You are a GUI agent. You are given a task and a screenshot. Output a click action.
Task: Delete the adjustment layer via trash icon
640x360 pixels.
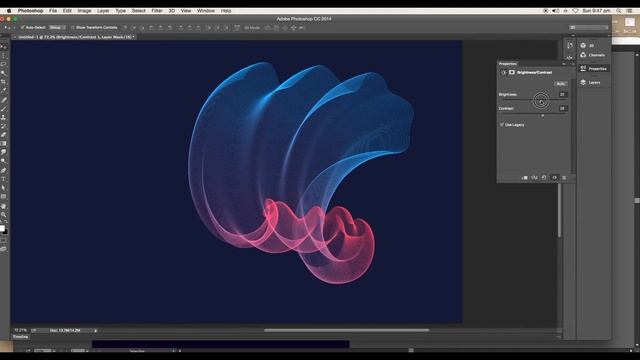(x=564, y=178)
